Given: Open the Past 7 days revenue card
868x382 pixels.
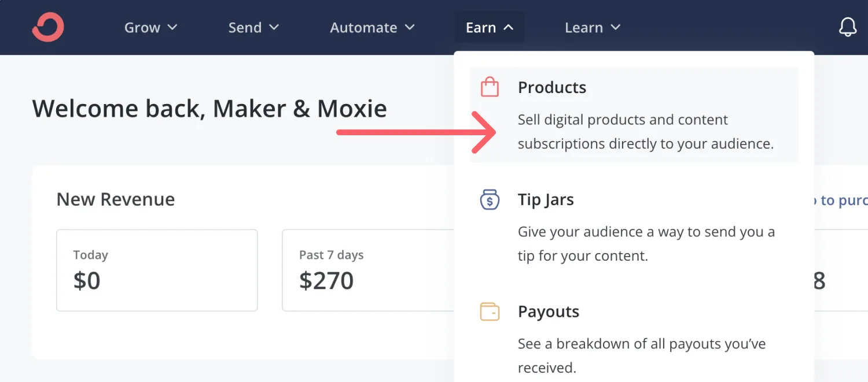Looking at the screenshot, I should 367,270.
